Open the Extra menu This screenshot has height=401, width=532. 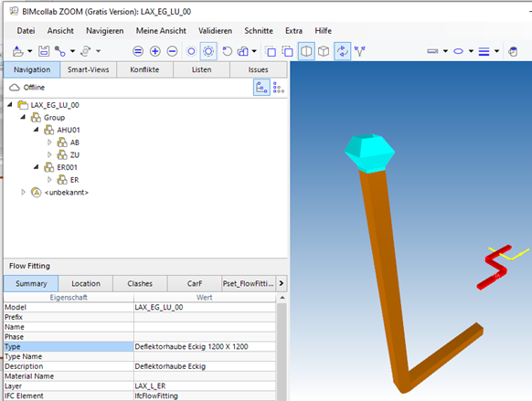click(x=293, y=31)
